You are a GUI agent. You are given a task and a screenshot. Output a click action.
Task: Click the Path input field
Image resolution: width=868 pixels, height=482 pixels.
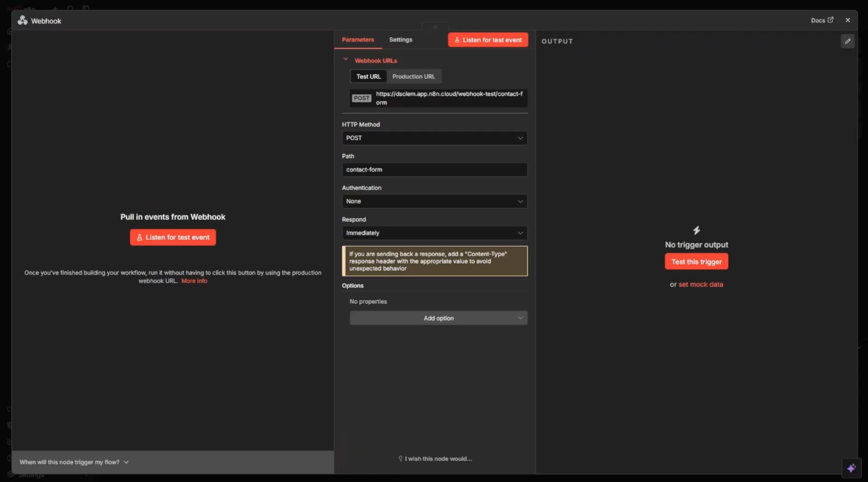pos(434,170)
